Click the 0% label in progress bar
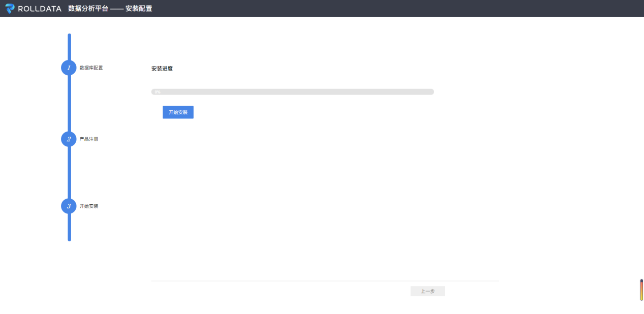This screenshot has height=314, width=644. 158,92
